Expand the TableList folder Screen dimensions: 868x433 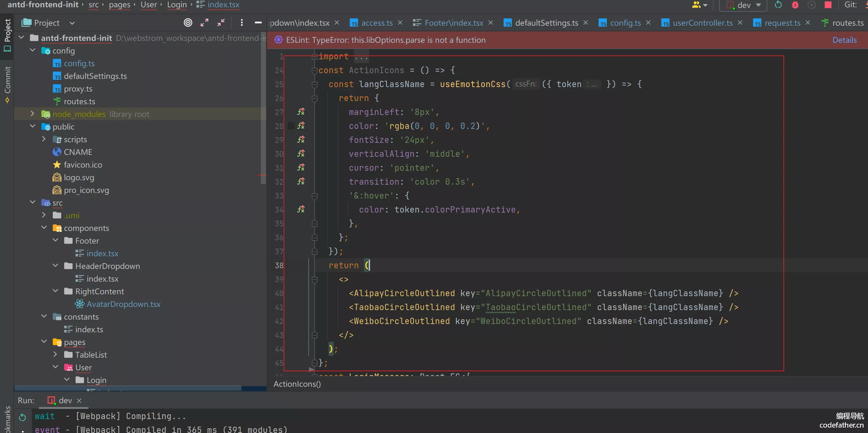tap(56, 354)
